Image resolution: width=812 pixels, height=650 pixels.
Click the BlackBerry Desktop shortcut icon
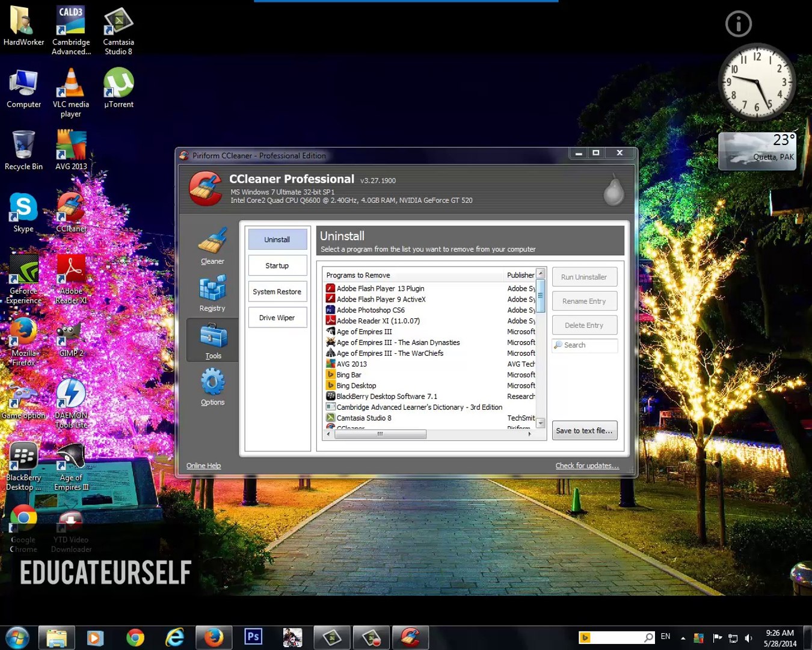click(23, 467)
